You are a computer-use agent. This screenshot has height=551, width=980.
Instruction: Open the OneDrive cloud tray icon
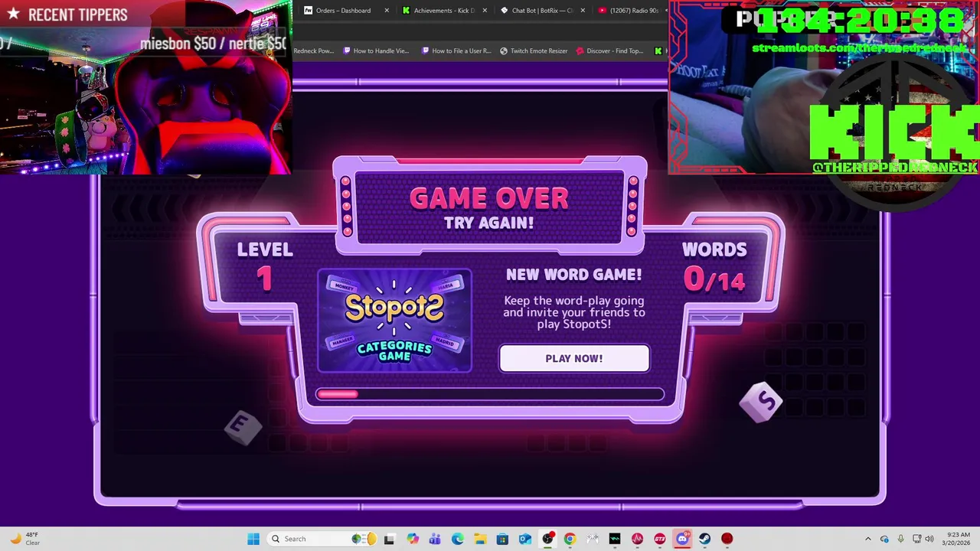884,539
